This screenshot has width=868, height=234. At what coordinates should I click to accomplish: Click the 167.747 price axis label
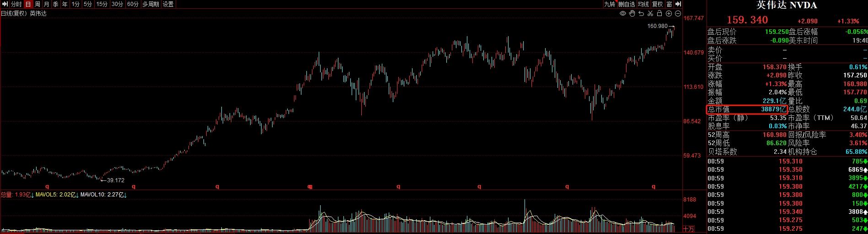point(693,18)
